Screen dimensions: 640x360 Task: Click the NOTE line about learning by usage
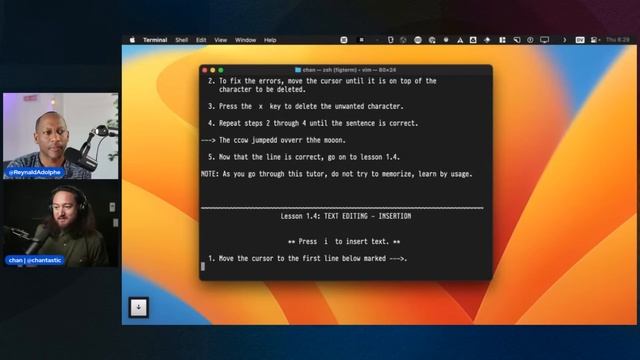[x=337, y=174]
